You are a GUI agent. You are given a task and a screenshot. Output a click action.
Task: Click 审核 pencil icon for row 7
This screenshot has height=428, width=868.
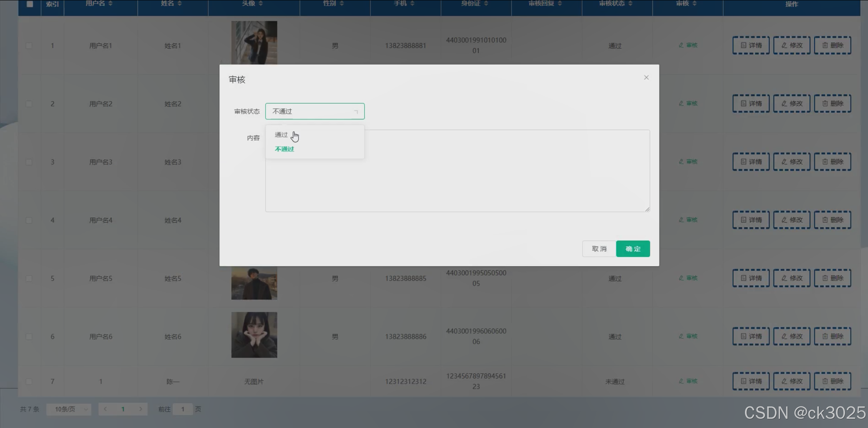point(681,381)
